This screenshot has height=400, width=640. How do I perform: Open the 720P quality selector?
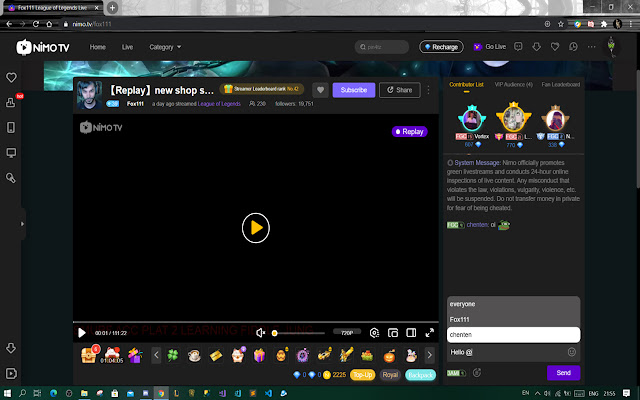[347, 333]
